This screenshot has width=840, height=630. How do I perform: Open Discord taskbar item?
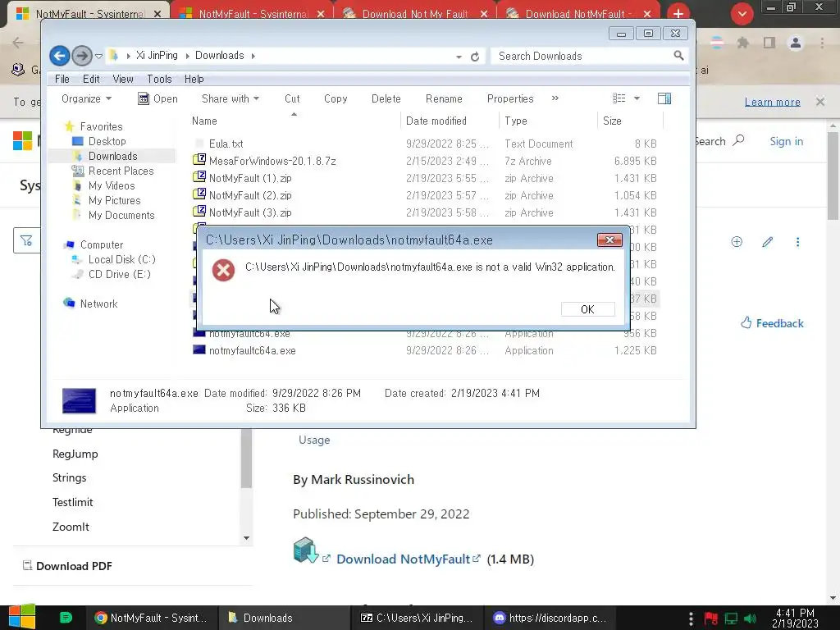click(x=550, y=618)
